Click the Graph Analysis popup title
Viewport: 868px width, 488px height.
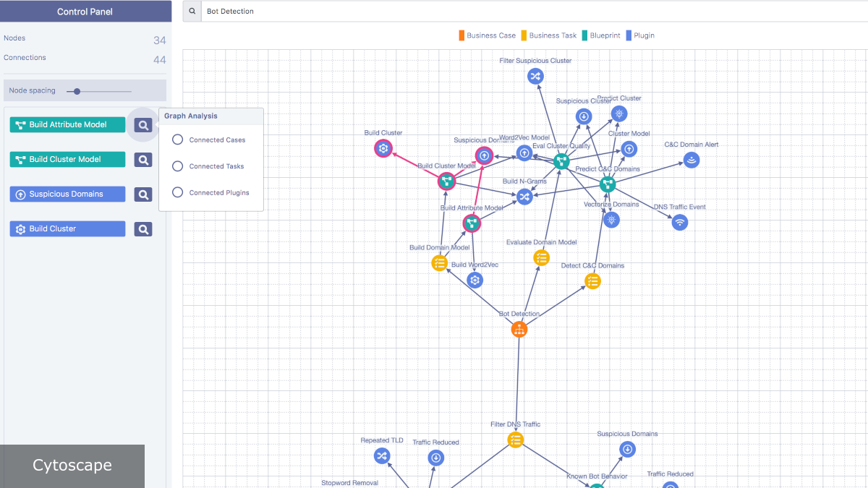pos(191,116)
